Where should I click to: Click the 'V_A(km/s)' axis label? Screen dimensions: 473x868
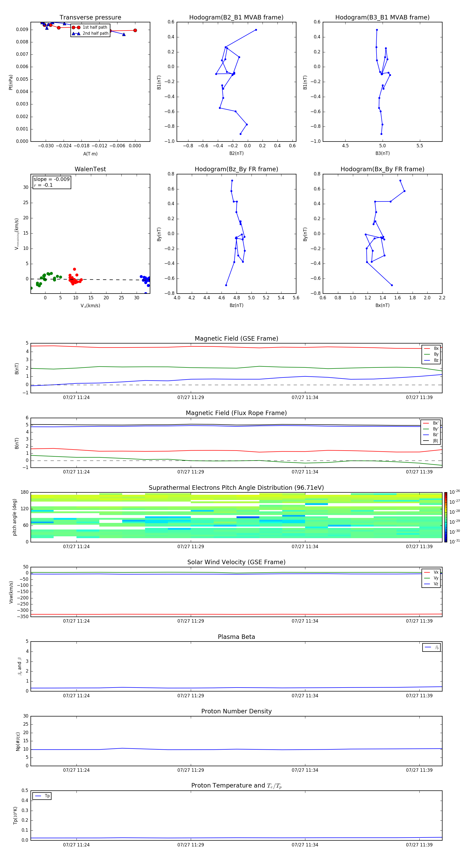coord(90,306)
